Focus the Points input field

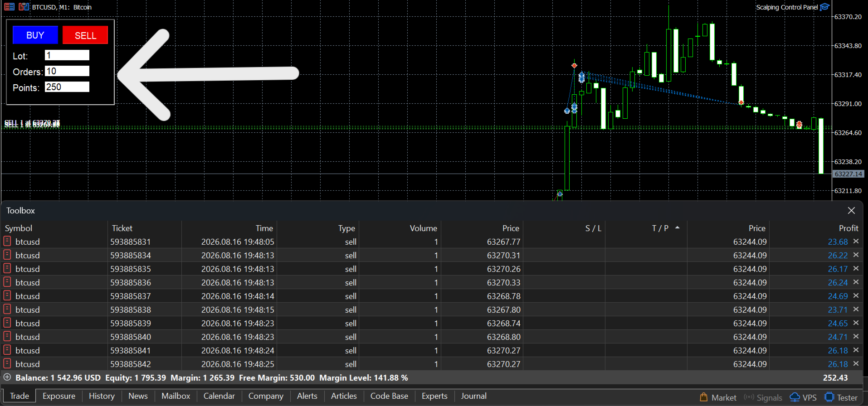click(x=67, y=87)
